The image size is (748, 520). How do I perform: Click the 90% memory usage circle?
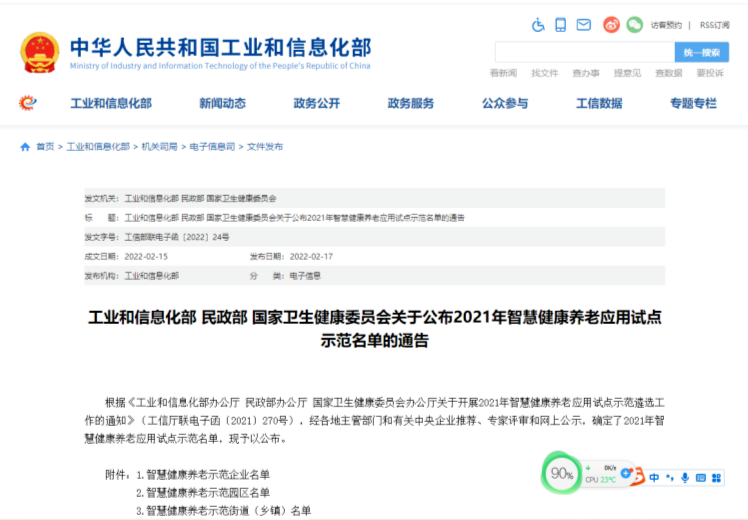coord(562,473)
